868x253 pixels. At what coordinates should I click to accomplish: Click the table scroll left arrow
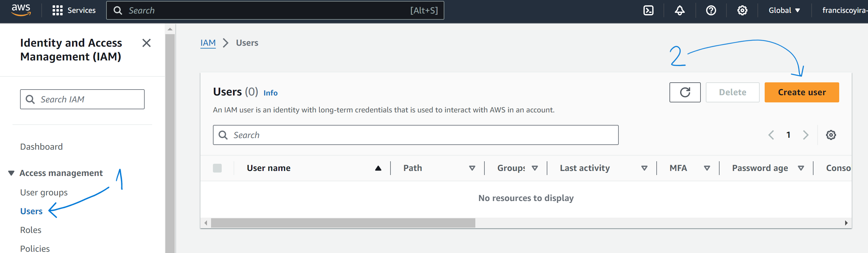205,223
